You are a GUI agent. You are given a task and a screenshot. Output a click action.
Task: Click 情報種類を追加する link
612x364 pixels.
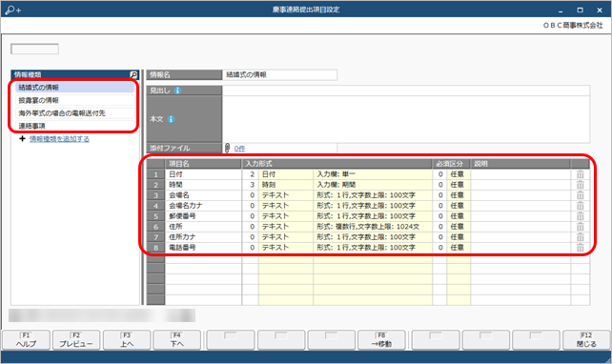point(59,139)
